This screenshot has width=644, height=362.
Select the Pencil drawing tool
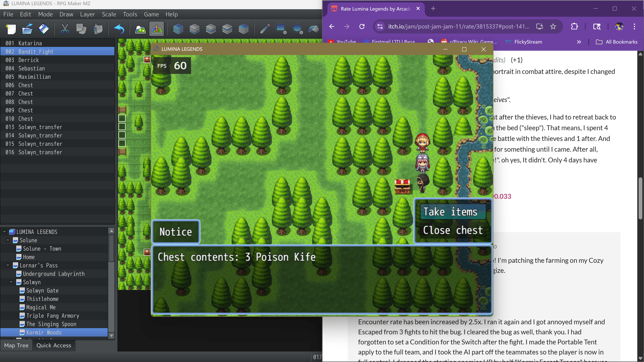pos(265,29)
